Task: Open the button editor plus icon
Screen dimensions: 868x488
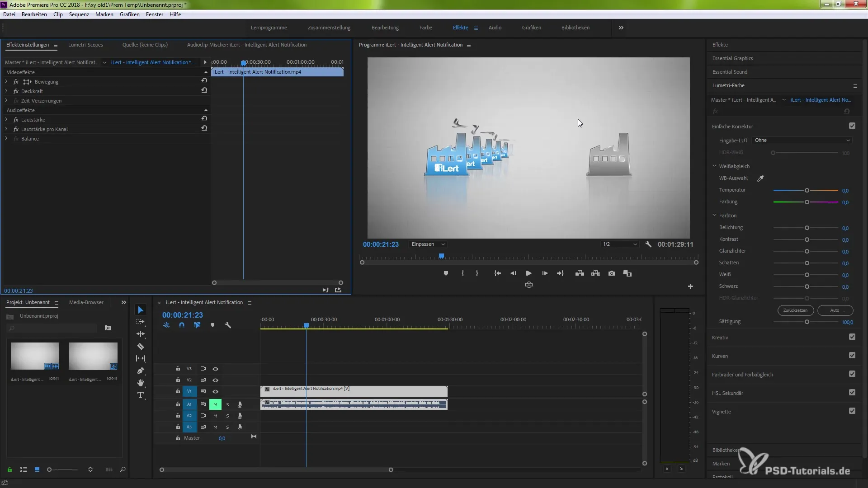Action: (690, 286)
